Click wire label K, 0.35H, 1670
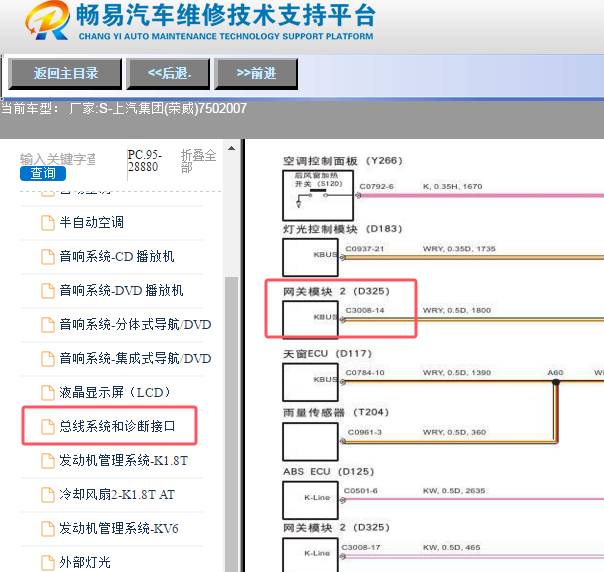Screen dimensions: 604x572 [452, 186]
